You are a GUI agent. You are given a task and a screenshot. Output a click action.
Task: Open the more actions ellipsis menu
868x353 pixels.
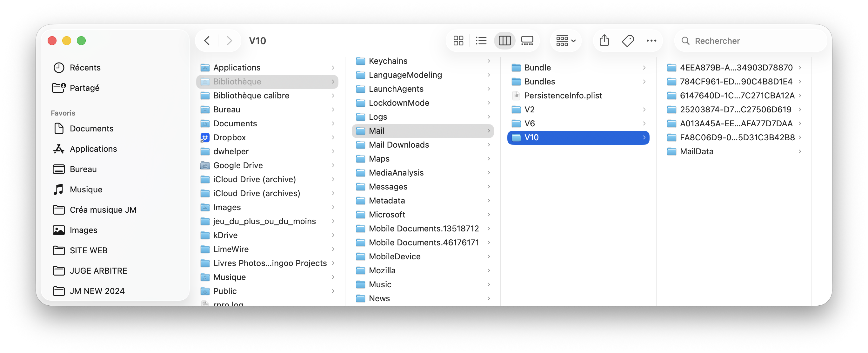click(x=651, y=41)
